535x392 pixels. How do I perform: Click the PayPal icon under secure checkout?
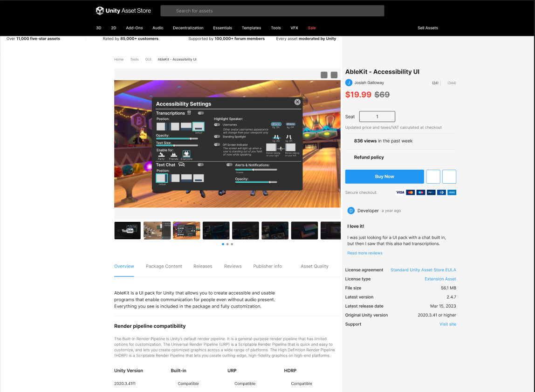(431, 192)
